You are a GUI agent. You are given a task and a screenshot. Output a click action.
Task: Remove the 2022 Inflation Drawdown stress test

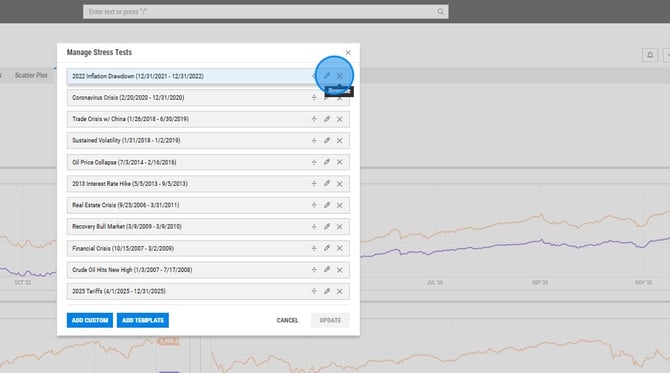(x=340, y=76)
